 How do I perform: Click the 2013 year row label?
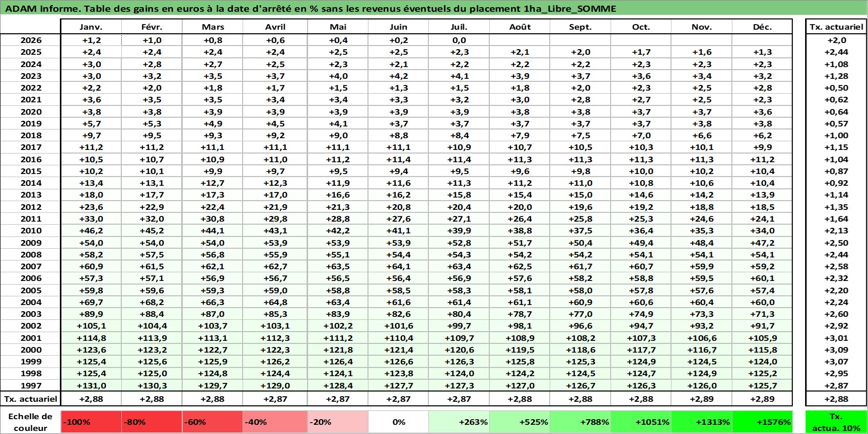point(31,195)
